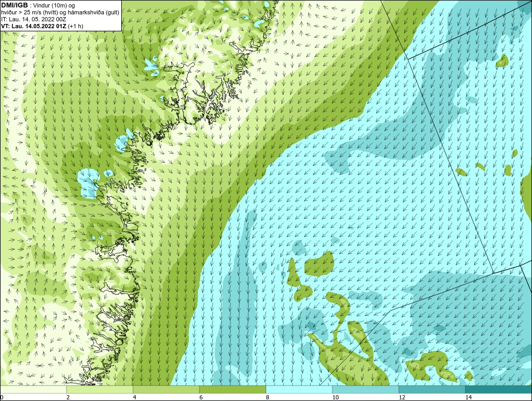Click the 8–10 m/s legend color swatch
This screenshot has height=401, width=532.
tap(299, 389)
